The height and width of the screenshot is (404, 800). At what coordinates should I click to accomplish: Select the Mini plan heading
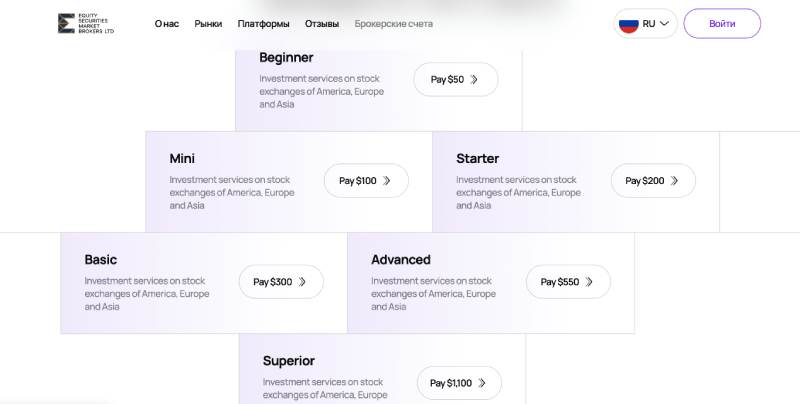tap(182, 158)
